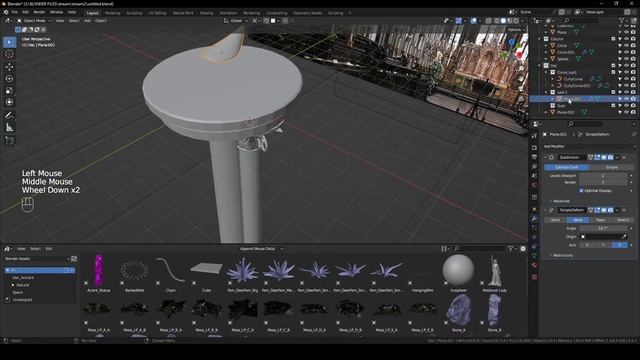The height and width of the screenshot is (360, 640).
Task: Switch to the Modeling workspace tab
Action: (113, 13)
